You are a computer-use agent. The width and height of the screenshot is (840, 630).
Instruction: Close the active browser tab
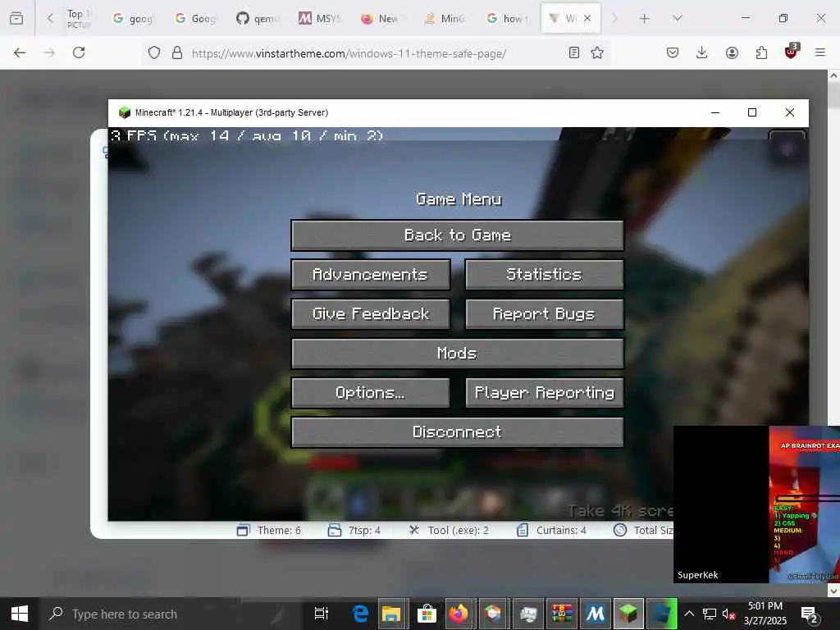(x=587, y=18)
